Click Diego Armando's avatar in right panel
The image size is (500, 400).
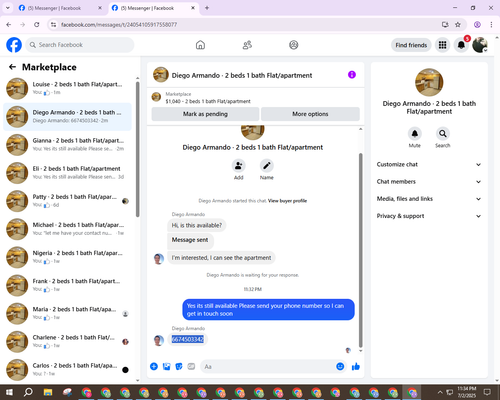[429, 82]
